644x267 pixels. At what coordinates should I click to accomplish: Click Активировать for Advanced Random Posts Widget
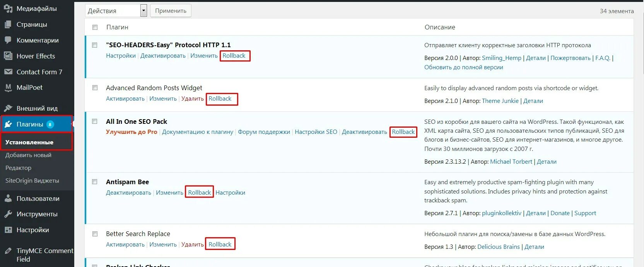click(x=125, y=99)
